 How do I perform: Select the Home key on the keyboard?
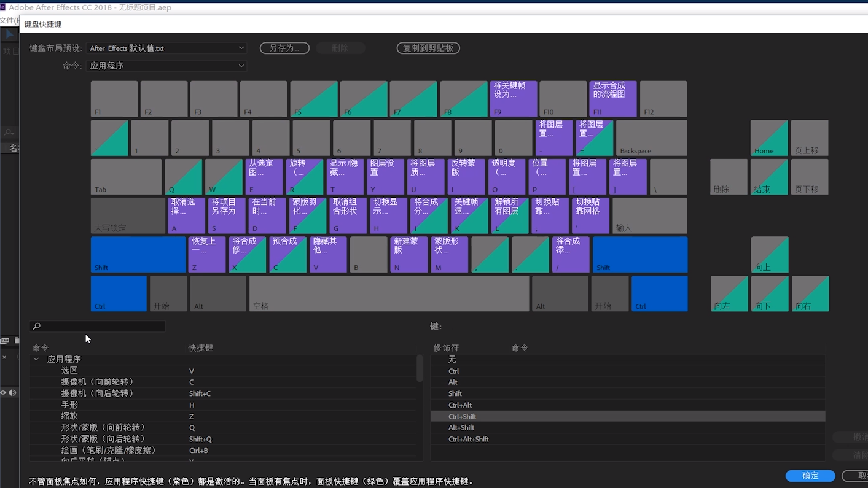tap(768, 138)
